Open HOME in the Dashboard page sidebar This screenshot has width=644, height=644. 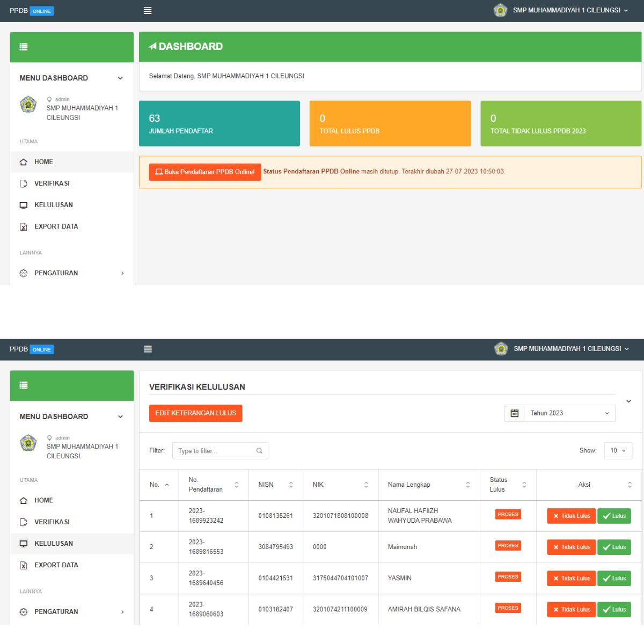coord(72,162)
